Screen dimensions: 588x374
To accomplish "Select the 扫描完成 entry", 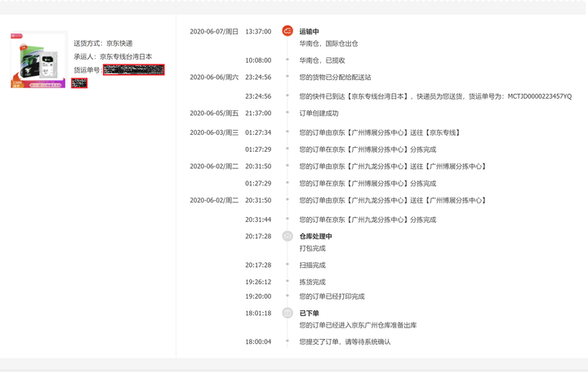I will (312, 265).
